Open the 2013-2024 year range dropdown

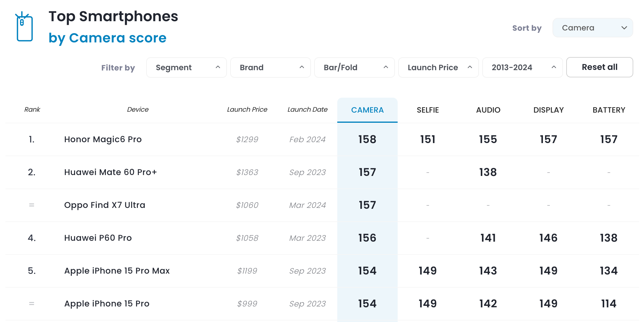click(x=523, y=68)
